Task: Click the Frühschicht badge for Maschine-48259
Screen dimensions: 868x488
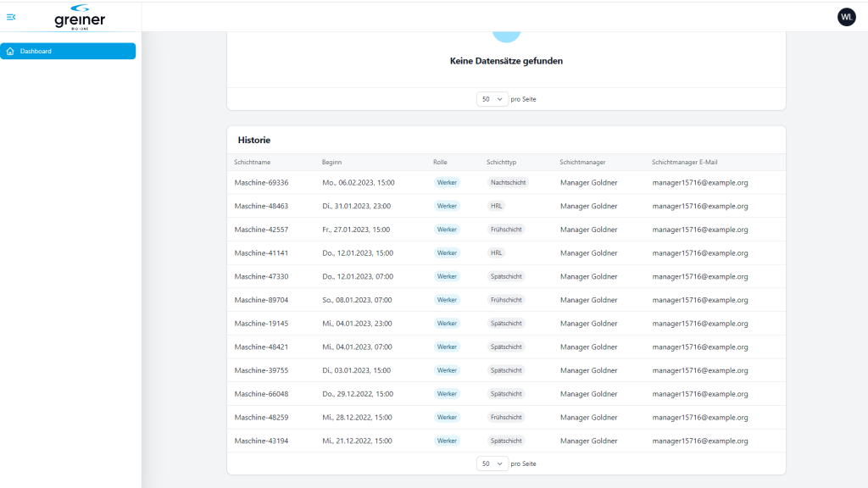Action: point(506,417)
